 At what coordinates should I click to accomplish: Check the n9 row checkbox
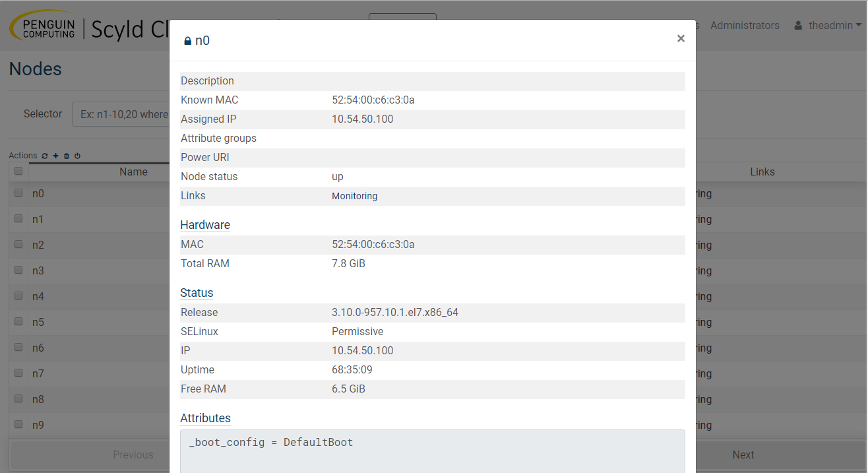point(18,425)
